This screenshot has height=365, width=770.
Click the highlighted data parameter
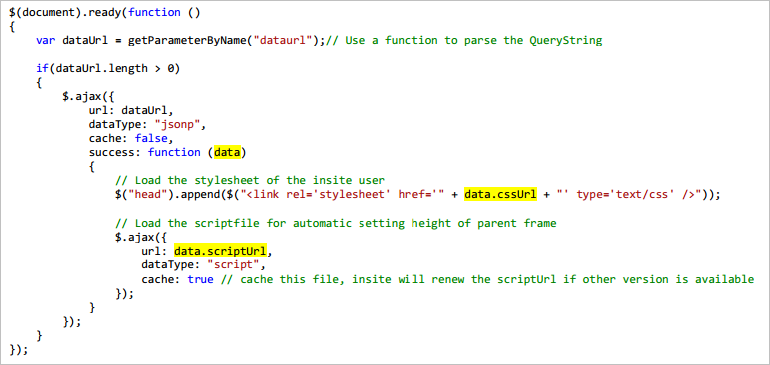pyautogui.click(x=227, y=152)
